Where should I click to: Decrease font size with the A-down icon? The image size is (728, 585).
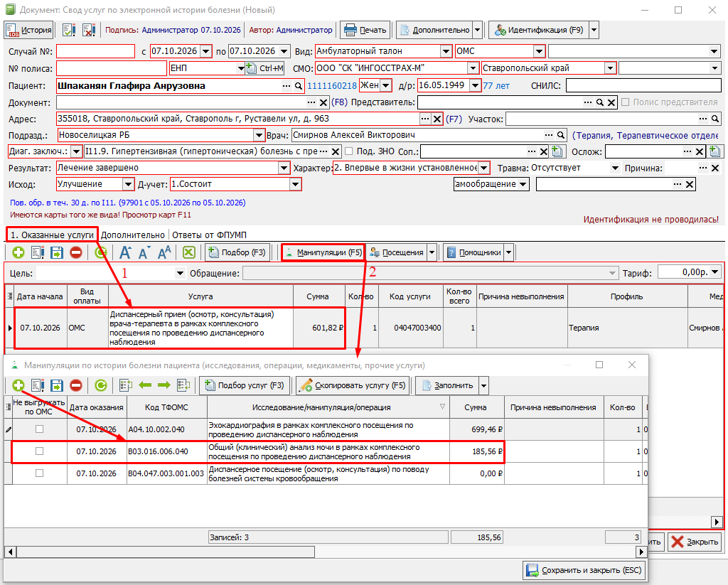[144, 252]
